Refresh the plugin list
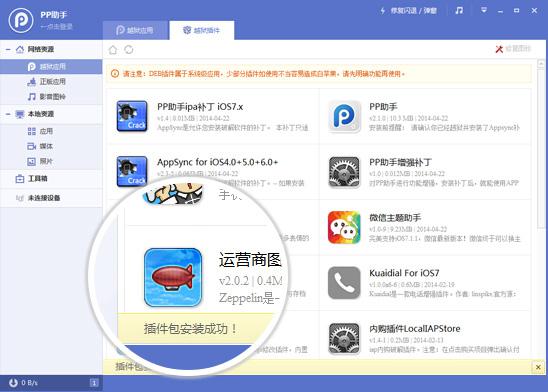 tap(129, 50)
